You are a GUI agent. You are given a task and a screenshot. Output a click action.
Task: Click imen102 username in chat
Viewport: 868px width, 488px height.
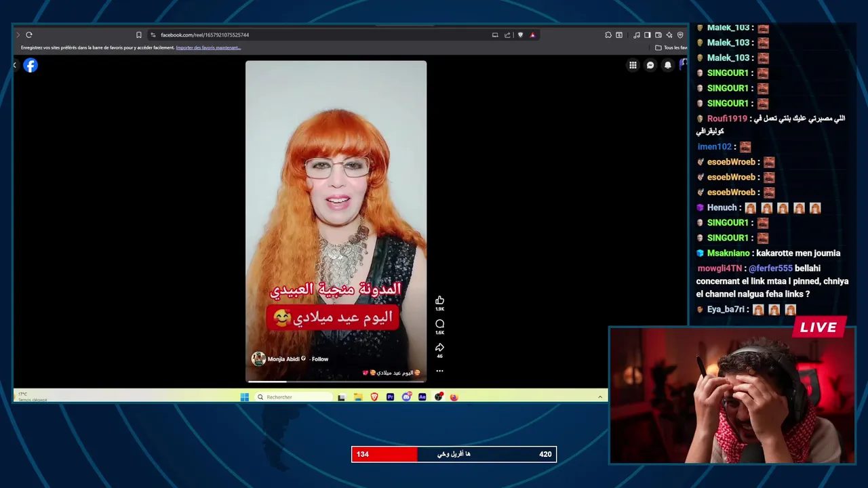pos(715,147)
